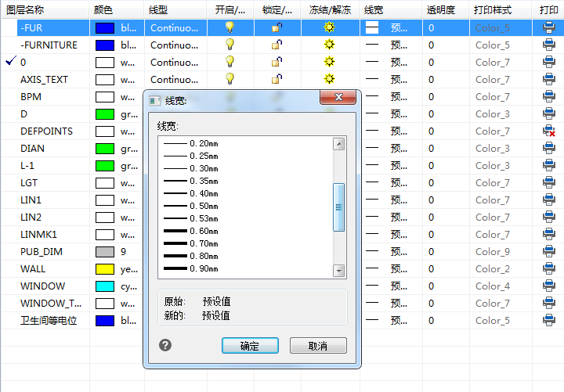The image size is (564, 392).
Task: Freeze the AXIS_TEXT layer
Action: coord(329,79)
